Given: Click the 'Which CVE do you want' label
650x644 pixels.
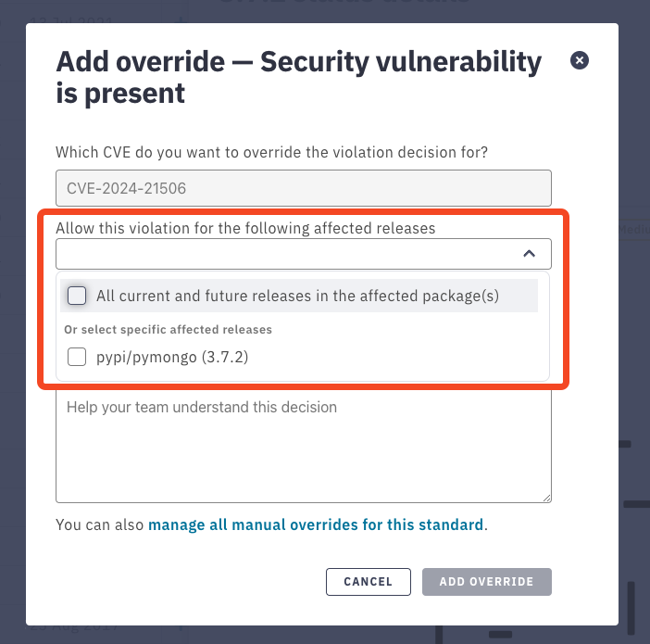Looking at the screenshot, I should 271,152.
